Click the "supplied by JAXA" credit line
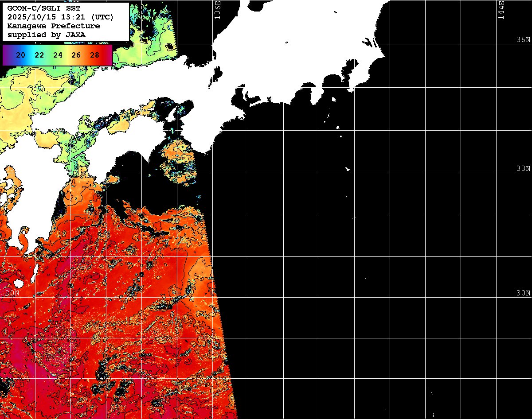The width and height of the screenshot is (532, 419). 47,35
